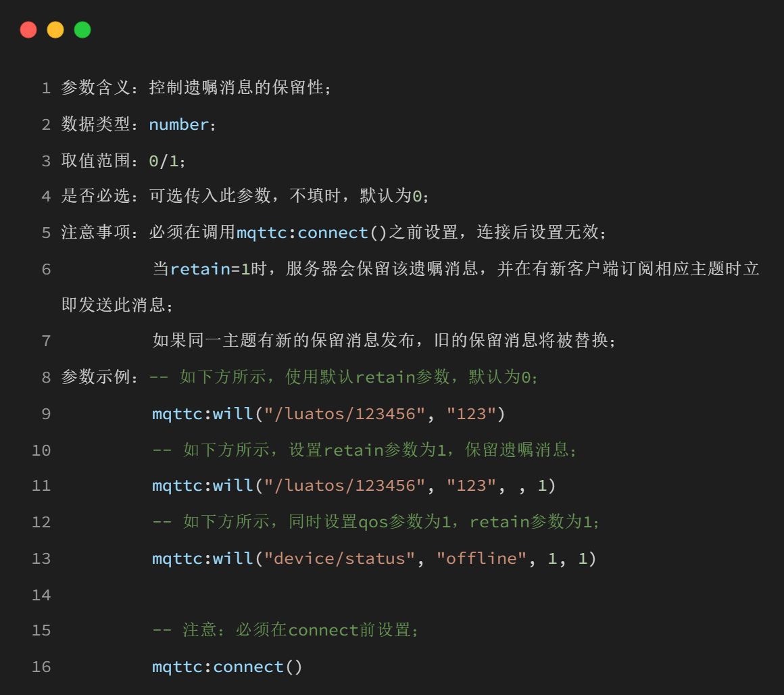784x695 pixels.
Task: Click the "device/status" string on line 13
Action: coord(339,558)
